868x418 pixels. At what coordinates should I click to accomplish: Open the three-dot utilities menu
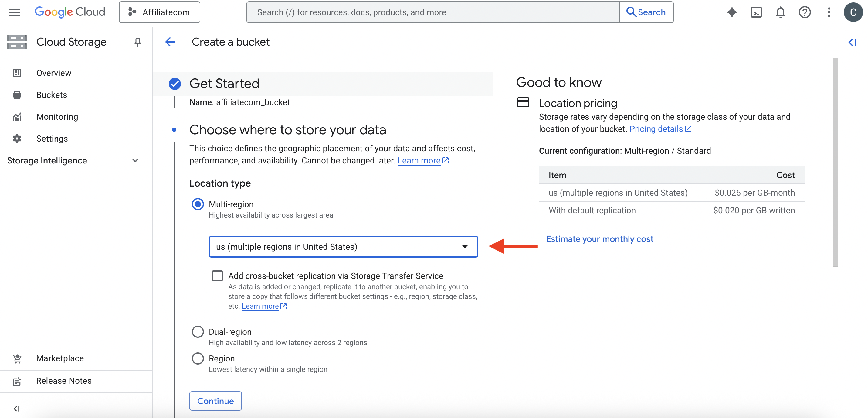pos(829,12)
